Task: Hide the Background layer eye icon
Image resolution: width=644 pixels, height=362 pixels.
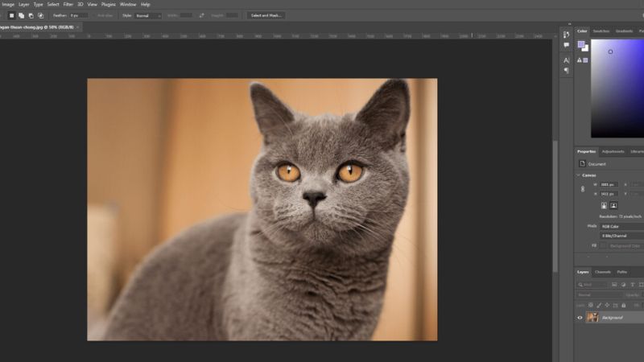Action: pos(580,317)
